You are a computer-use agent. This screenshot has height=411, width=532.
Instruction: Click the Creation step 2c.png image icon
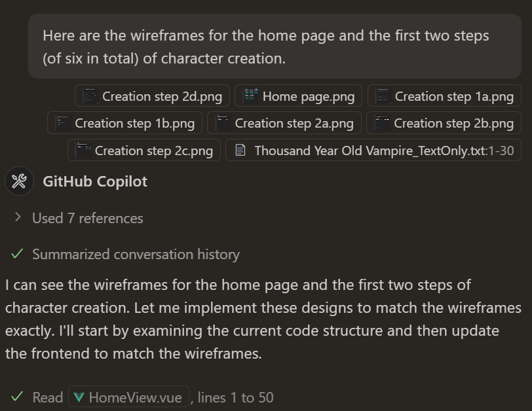click(x=83, y=151)
